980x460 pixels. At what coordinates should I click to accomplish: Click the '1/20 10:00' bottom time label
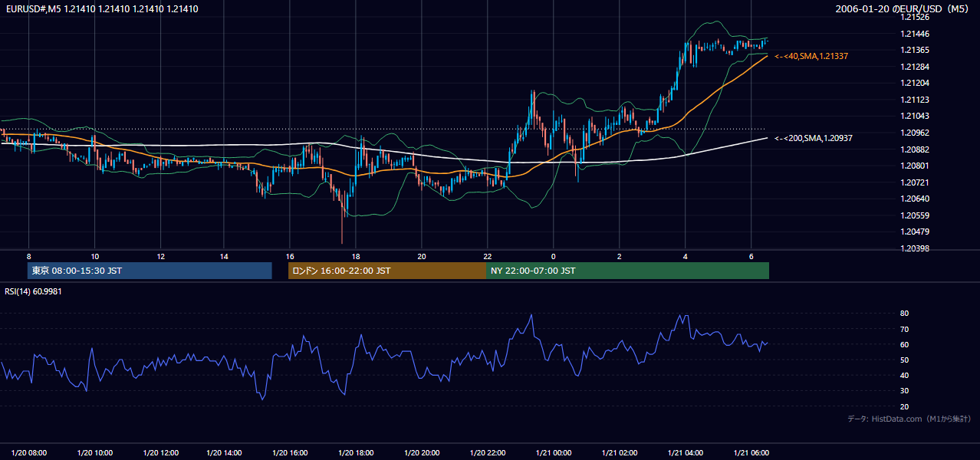pyautogui.click(x=95, y=452)
